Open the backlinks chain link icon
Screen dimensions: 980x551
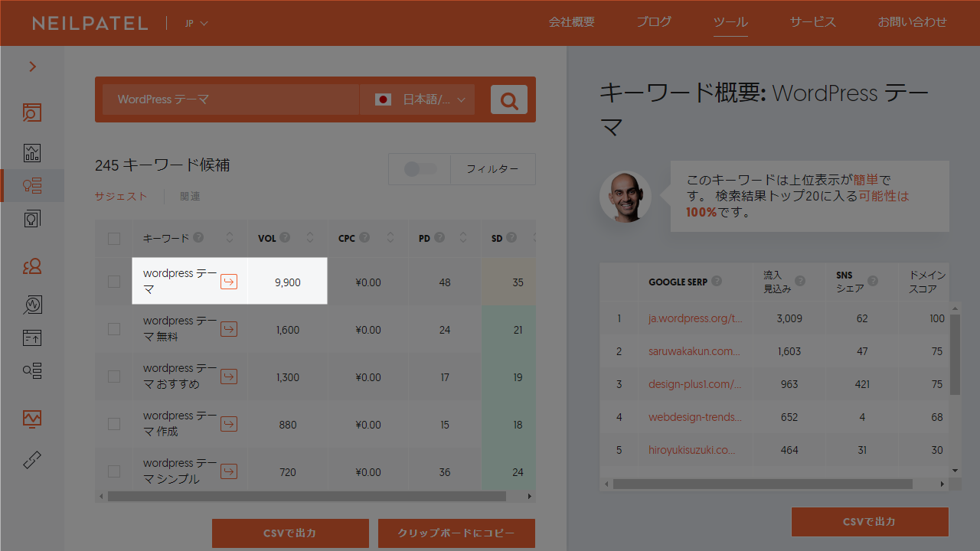pyautogui.click(x=32, y=459)
